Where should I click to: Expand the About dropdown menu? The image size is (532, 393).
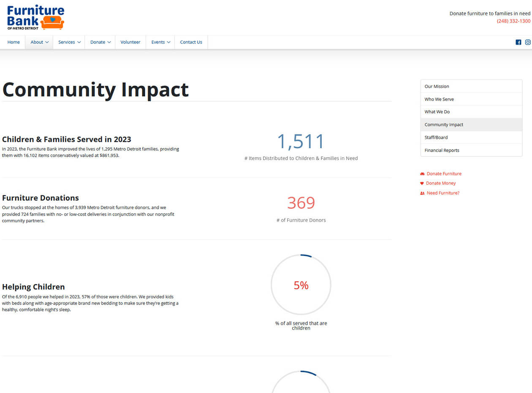tap(39, 42)
